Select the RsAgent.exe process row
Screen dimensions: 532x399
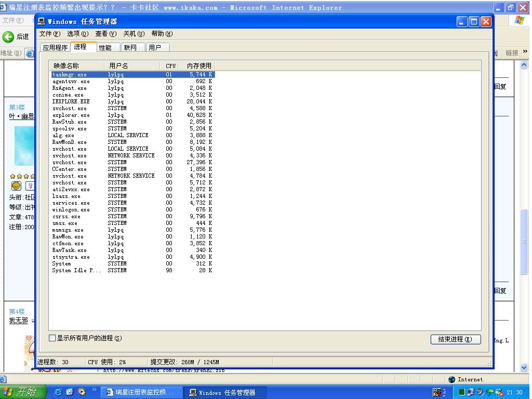(132, 88)
